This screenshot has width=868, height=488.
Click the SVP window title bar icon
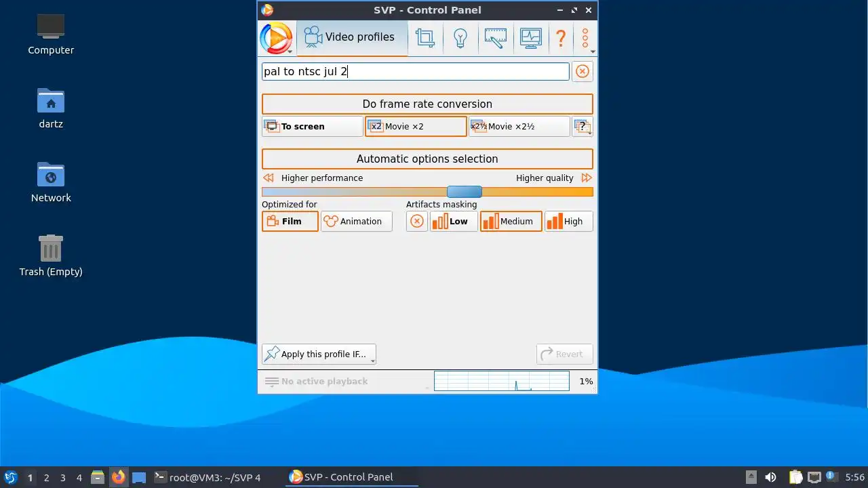tap(267, 9)
